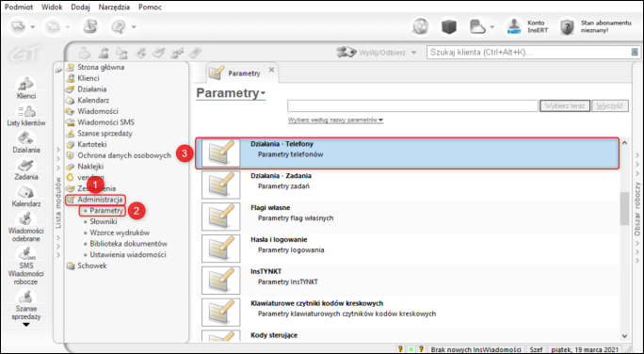Click the Stan abonamentu shield icon
Screen dimensions: 644x354
(x=567, y=26)
